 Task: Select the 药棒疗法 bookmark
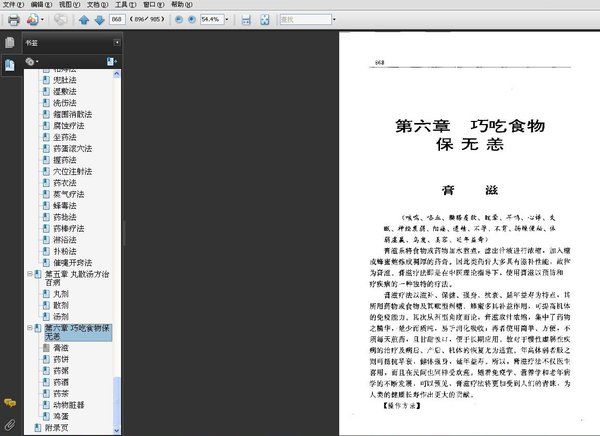tap(68, 229)
